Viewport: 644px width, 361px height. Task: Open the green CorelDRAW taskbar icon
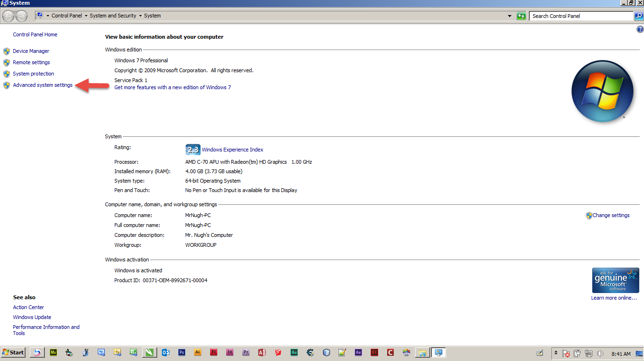(x=150, y=353)
